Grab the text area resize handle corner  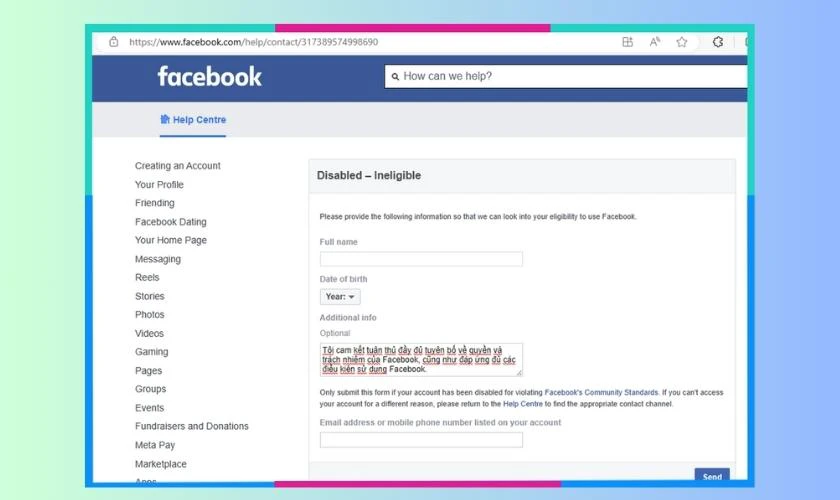pos(519,372)
